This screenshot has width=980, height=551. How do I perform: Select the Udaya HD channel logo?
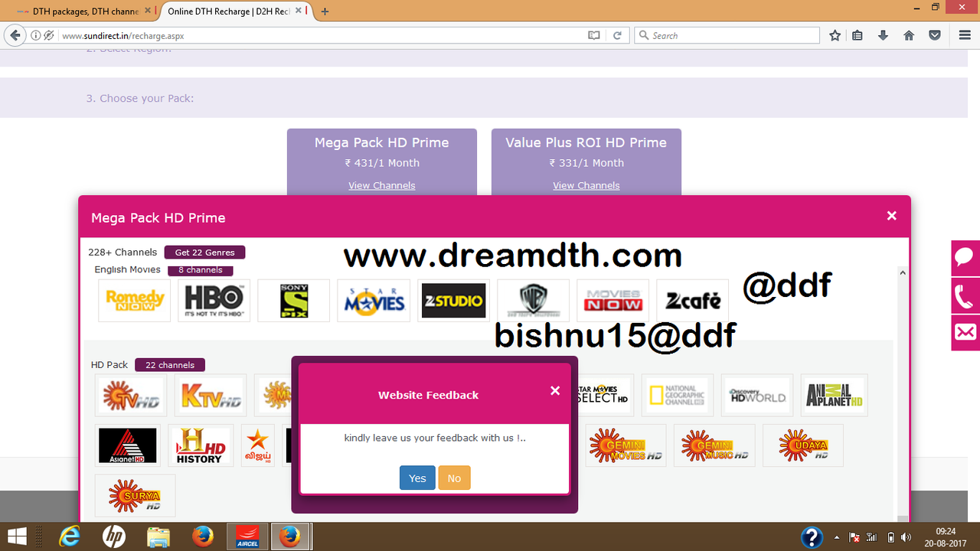(x=803, y=445)
